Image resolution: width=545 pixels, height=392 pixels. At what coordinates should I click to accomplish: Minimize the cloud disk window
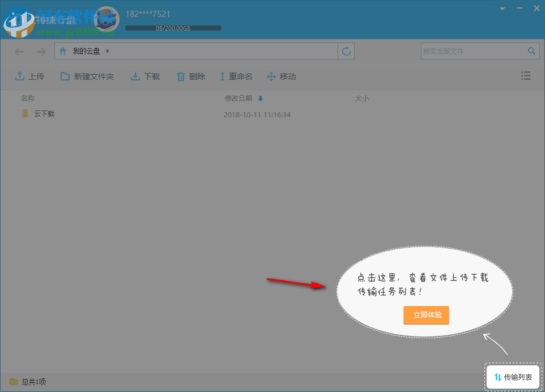tap(520, 8)
